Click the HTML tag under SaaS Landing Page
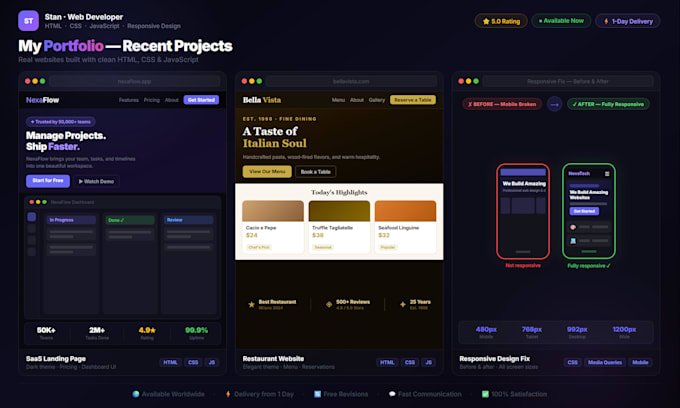The height and width of the screenshot is (408, 680). [x=170, y=362]
